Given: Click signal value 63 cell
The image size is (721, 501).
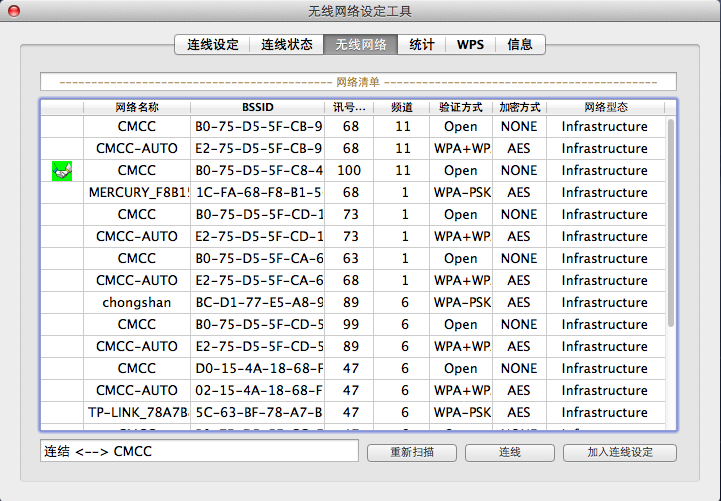Looking at the screenshot, I should (x=350, y=258).
